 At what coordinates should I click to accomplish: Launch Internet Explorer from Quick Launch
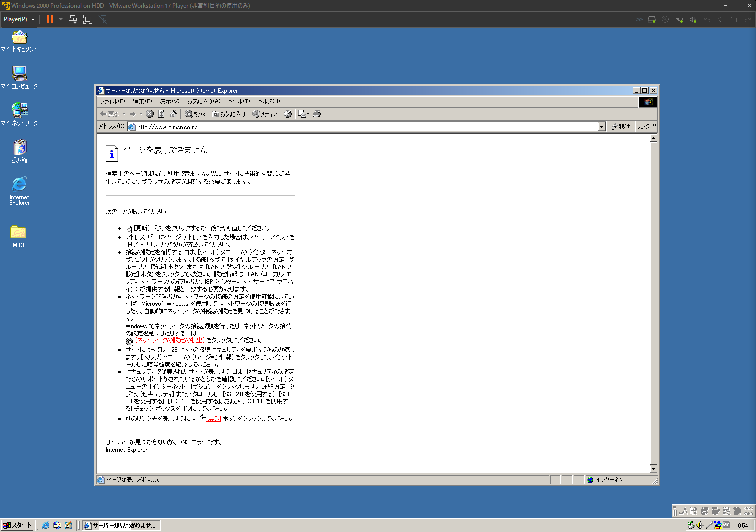click(46, 525)
